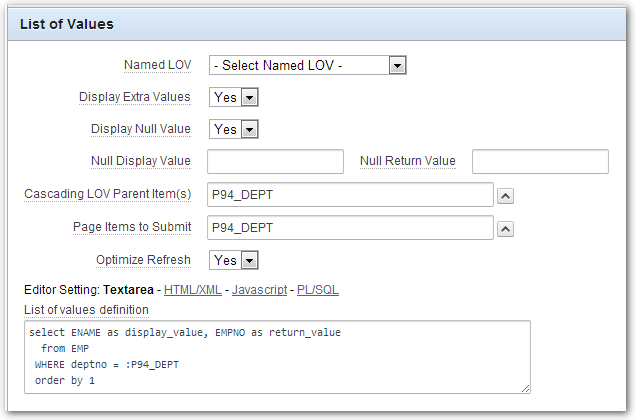
Task: Click the Page Items to Submit text field
Action: click(350, 229)
